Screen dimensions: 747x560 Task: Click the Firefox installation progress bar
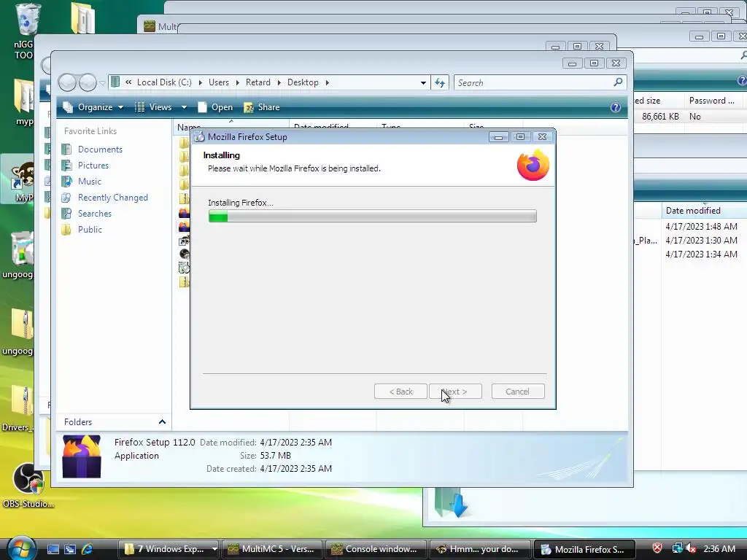pyautogui.click(x=373, y=216)
